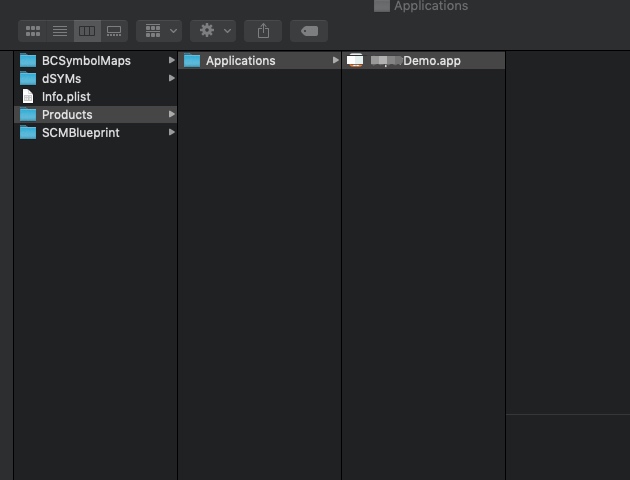Open the group-by arrangement dropdown
Viewport: 630px width, 480px height.
(x=158, y=31)
